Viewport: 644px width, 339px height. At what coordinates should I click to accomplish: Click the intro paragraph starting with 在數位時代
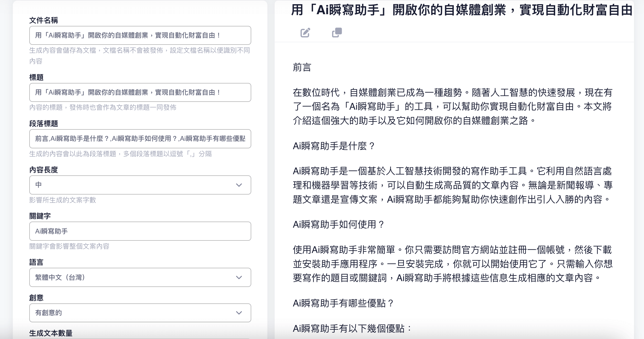[x=452, y=107]
